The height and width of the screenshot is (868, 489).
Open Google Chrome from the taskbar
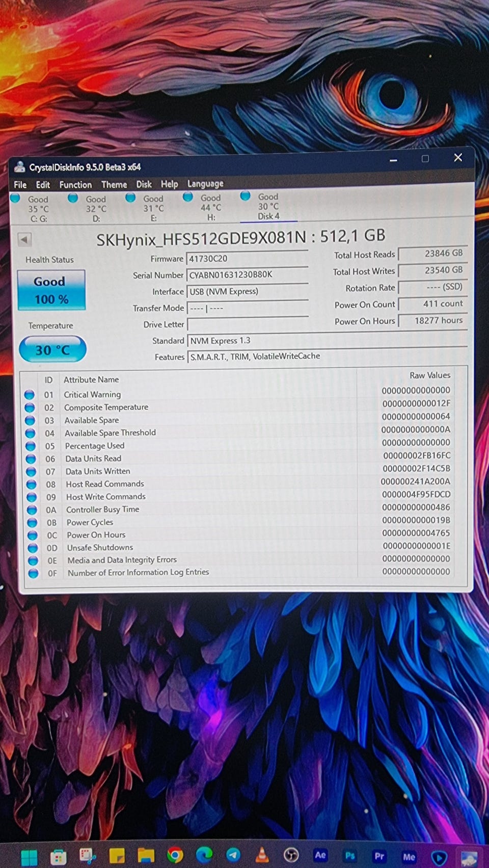pos(175,855)
